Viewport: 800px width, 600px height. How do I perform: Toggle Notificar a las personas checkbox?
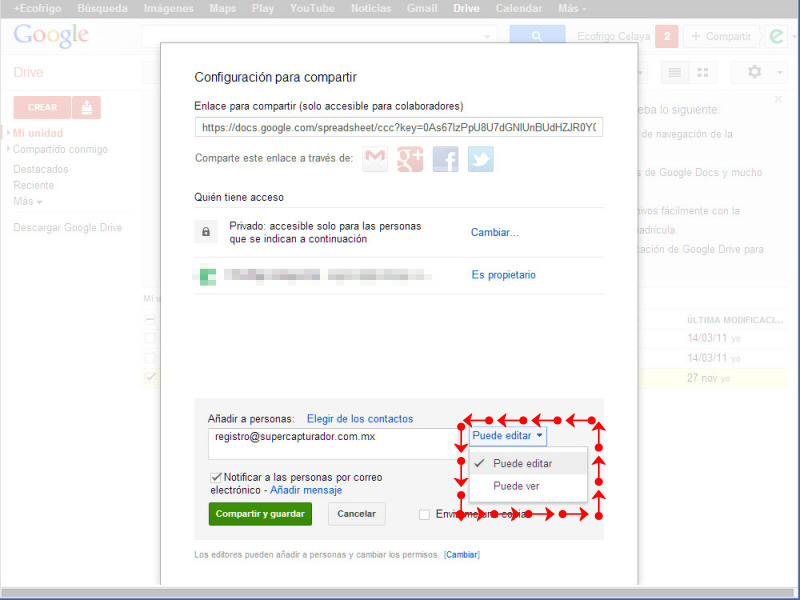point(216,478)
